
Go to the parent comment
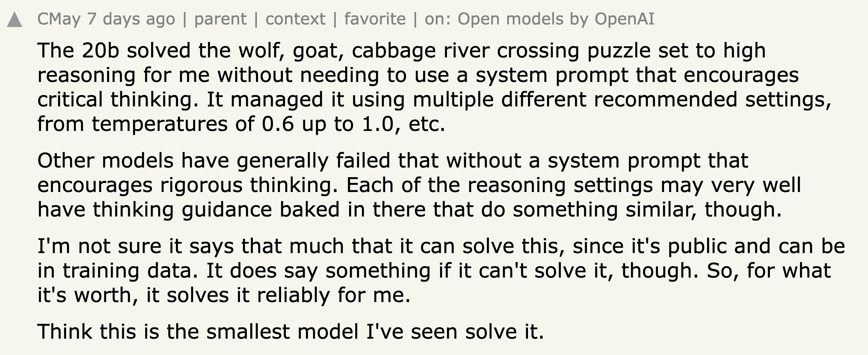coord(220,19)
